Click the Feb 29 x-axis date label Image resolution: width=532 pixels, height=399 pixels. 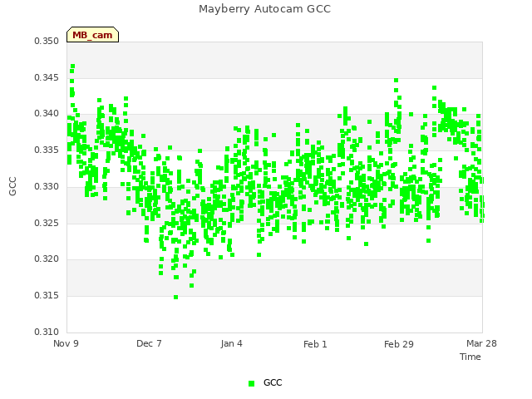point(399,344)
